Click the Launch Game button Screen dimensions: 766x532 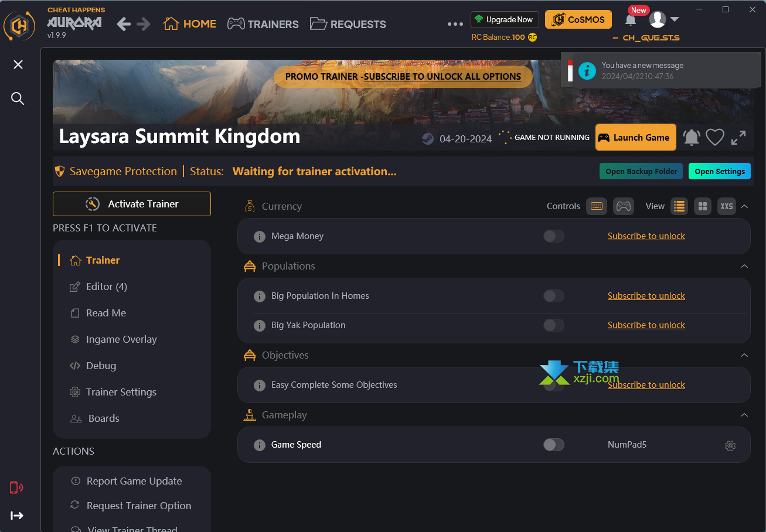coord(635,137)
